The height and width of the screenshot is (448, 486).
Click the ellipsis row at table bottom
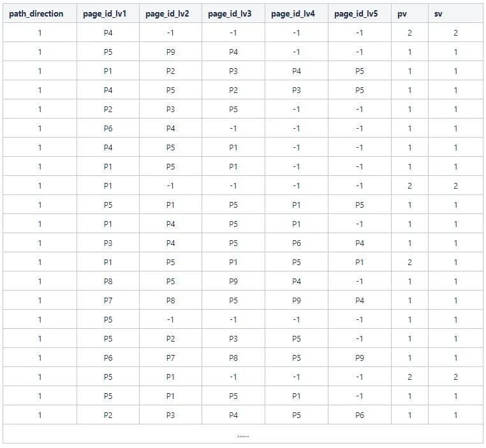tap(243, 434)
